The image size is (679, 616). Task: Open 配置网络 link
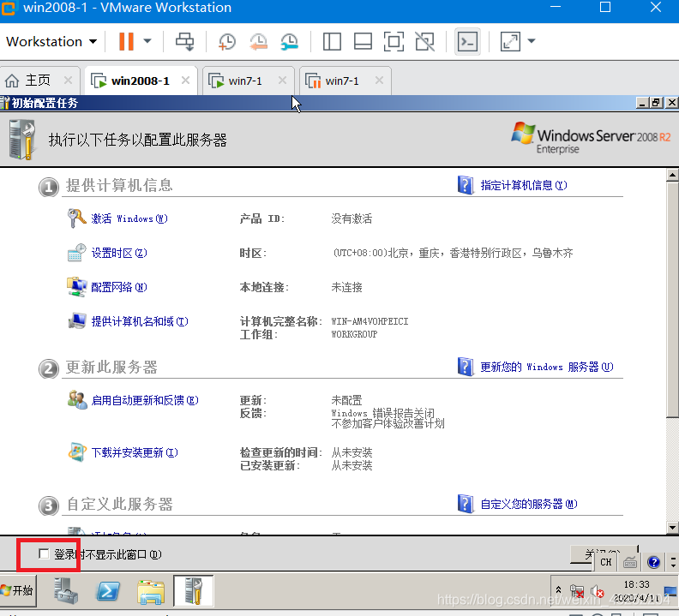(119, 287)
